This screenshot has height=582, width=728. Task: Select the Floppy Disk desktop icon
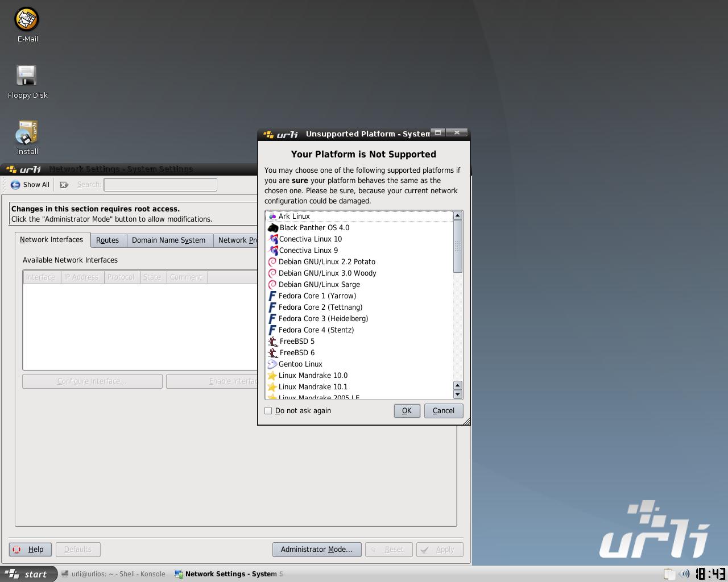(x=27, y=82)
